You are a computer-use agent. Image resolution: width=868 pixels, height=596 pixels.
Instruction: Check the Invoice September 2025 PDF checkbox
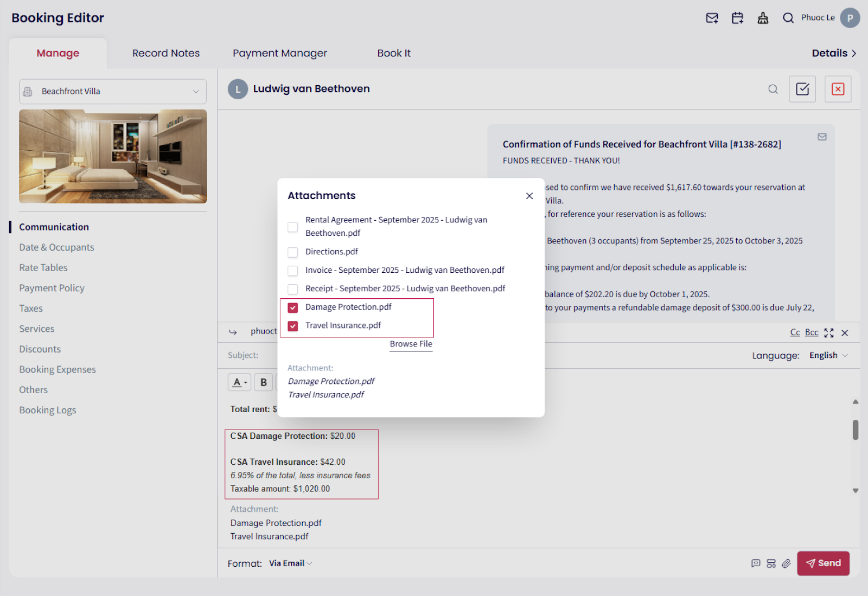click(x=293, y=271)
